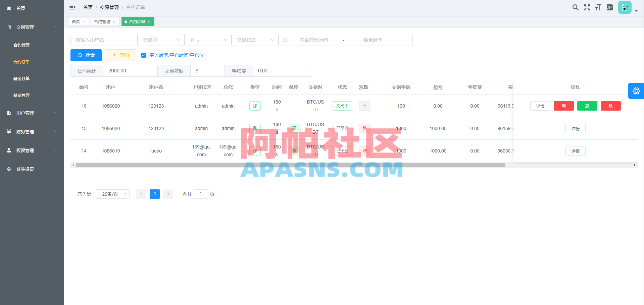The height and width of the screenshot is (305, 644).
Task: Collapse the sidebar via hamburger icon
Action: [72, 7]
